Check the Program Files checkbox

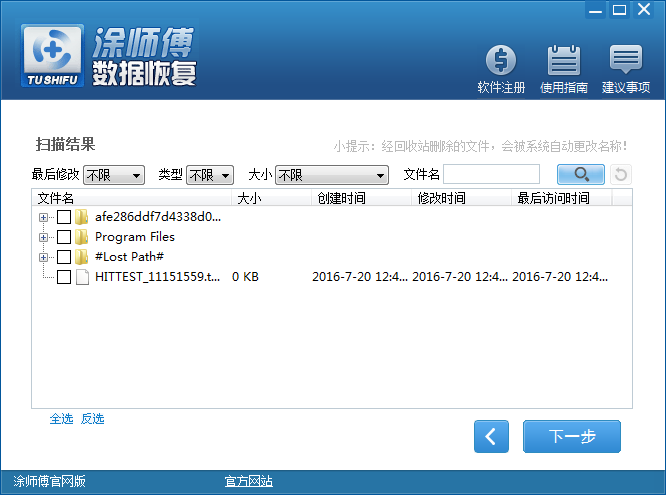(64, 237)
